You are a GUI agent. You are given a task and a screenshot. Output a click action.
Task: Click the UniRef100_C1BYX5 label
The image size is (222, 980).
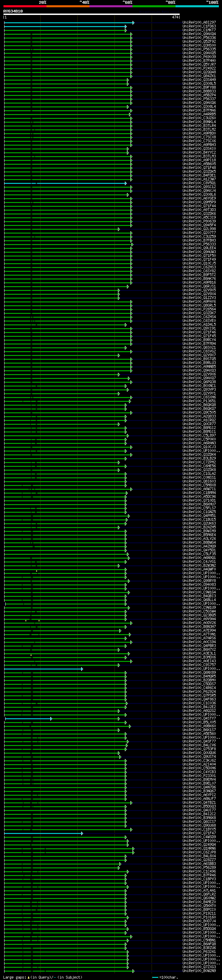tap(199, 829)
